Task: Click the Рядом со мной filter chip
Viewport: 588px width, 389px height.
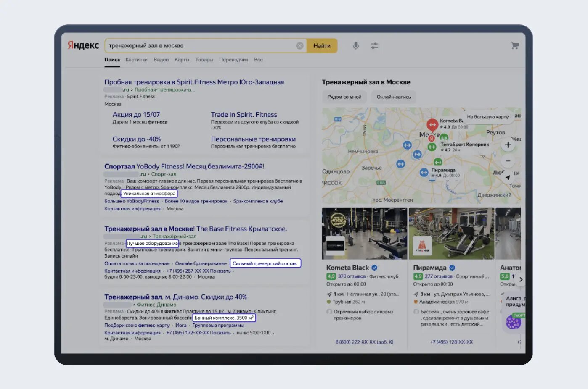Action: click(x=344, y=97)
